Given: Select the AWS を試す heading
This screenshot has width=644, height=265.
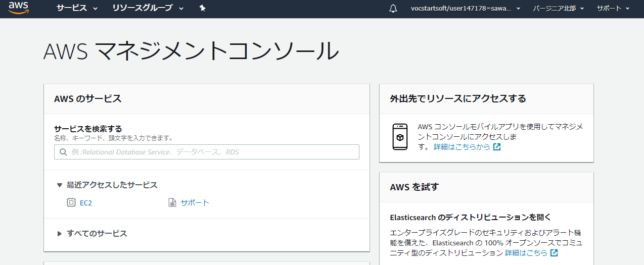Looking at the screenshot, I should pos(415,187).
